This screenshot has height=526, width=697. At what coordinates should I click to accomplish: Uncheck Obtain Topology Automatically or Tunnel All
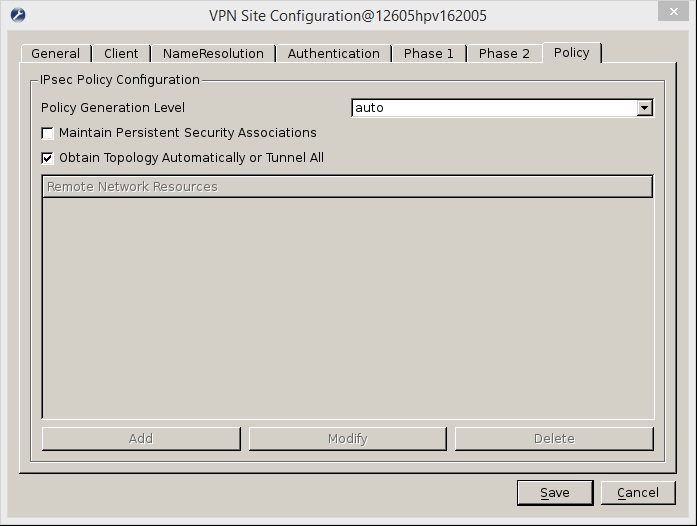[x=47, y=158]
